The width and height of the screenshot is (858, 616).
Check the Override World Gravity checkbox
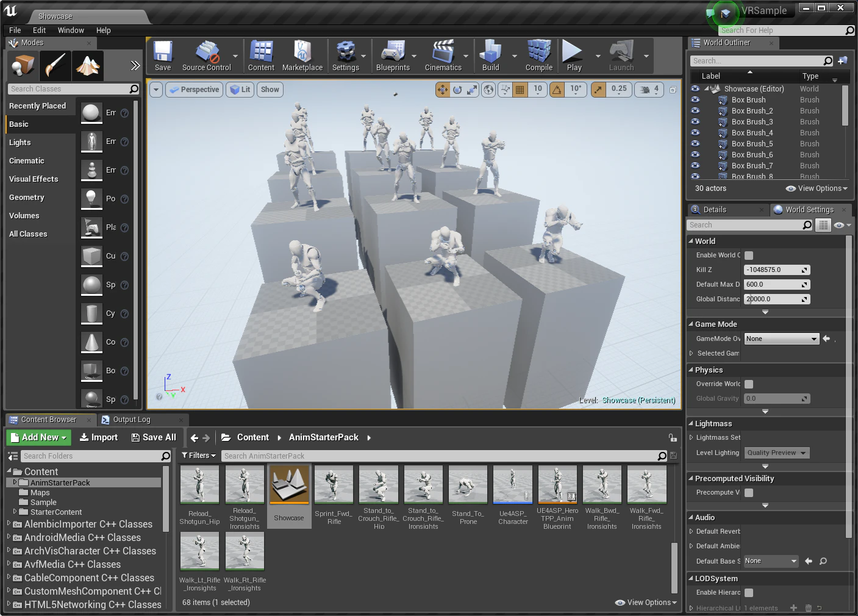pyautogui.click(x=749, y=384)
